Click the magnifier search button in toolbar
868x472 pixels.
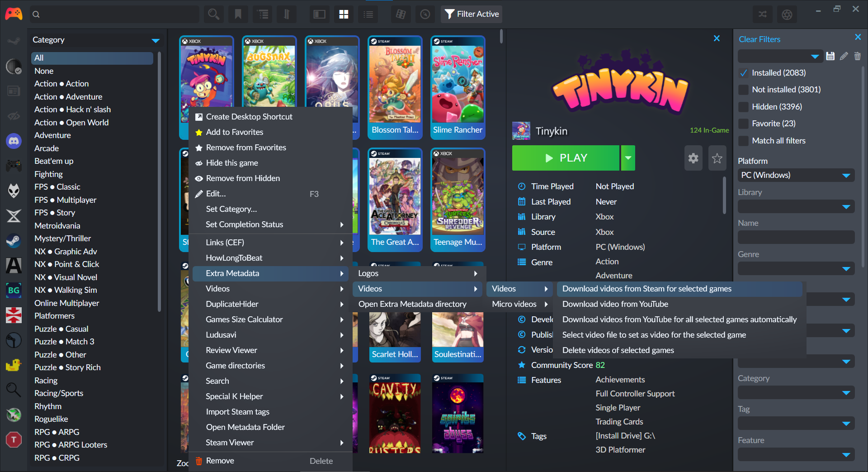click(213, 14)
